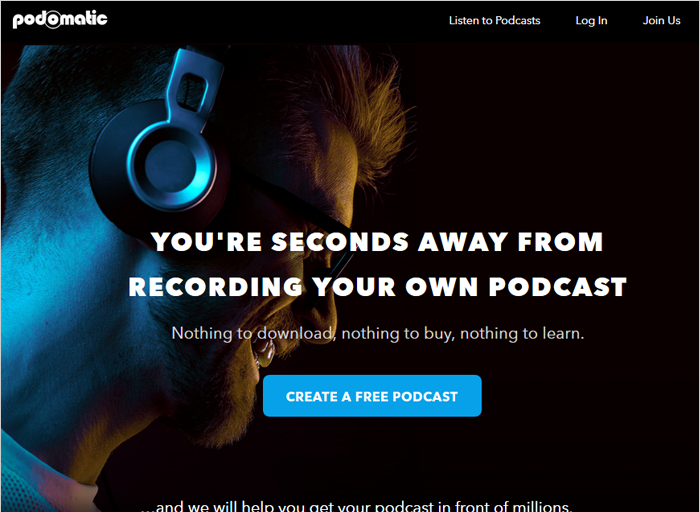
Task: Click the Podomatic logo
Action: coord(60,20)
